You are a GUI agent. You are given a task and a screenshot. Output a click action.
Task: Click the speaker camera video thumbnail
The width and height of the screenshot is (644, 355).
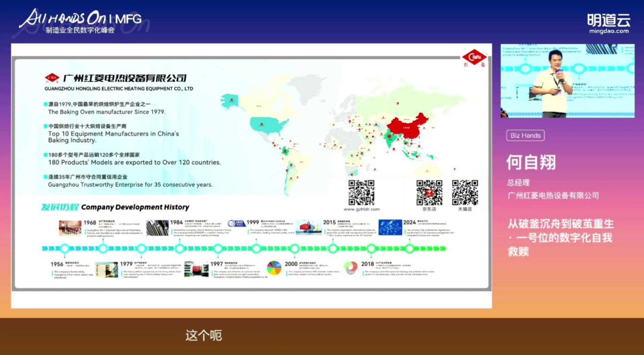pyautogui.click(x=568, y=81)
